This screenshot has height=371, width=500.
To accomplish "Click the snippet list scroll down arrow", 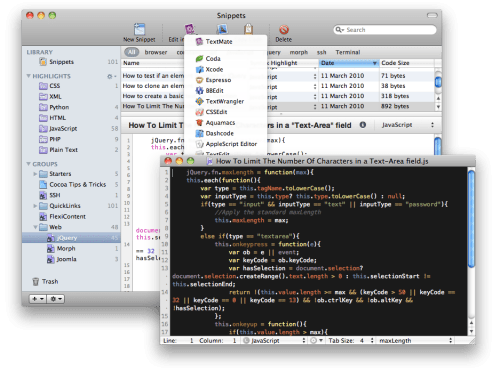I will 438,107.
